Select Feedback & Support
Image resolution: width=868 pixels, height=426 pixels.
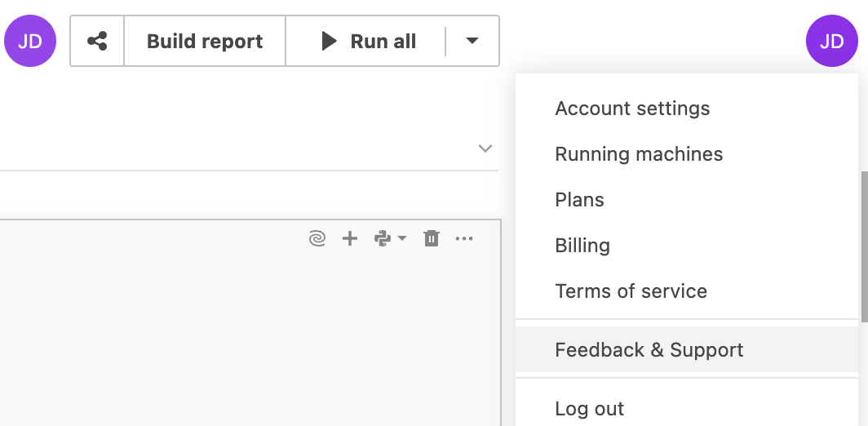pyautogui.click(x=649, y=350)
